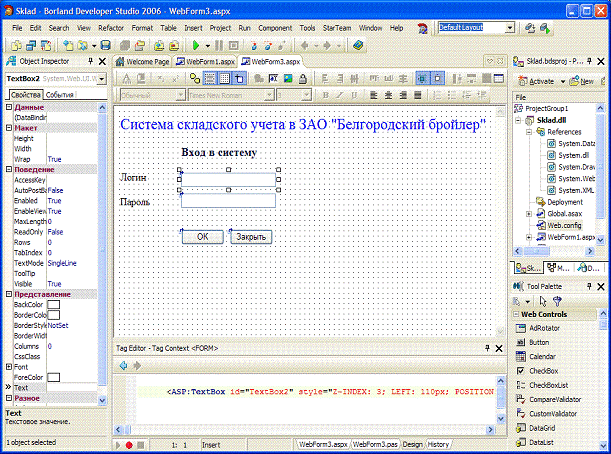611x454 pixels.
Task: Select the CheckBox control in Tool Palette
Action: pos(543,370)
